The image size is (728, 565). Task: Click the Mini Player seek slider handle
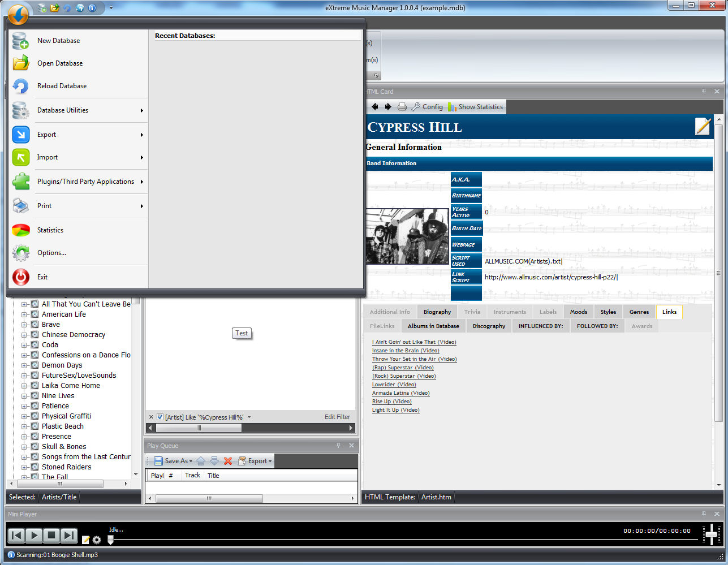111,540
